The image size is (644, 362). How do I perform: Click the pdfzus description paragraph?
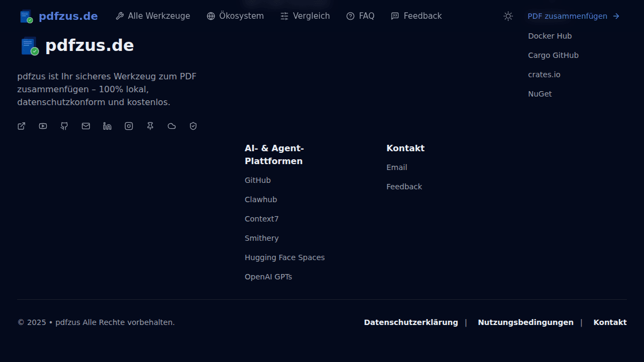click(107, 89)
